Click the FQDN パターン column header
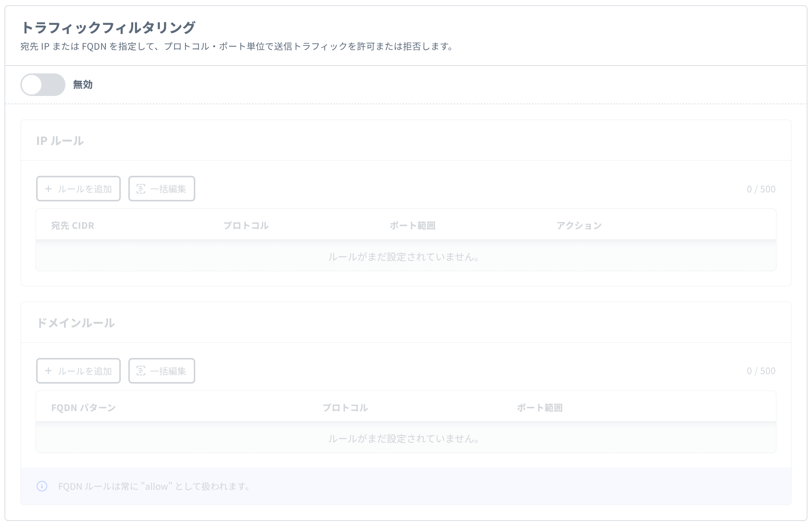This screenshot has width=812, height=527. point(84,408)
